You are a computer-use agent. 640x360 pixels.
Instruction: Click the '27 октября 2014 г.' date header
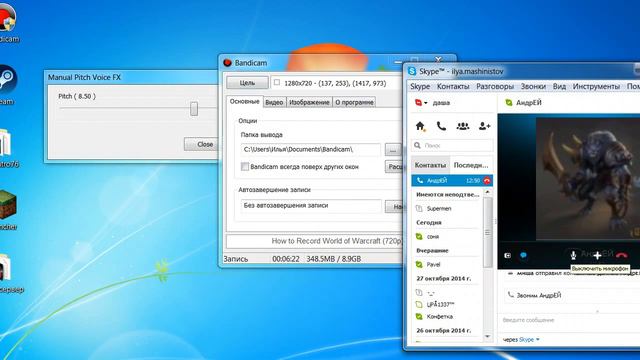pos(443,278)
